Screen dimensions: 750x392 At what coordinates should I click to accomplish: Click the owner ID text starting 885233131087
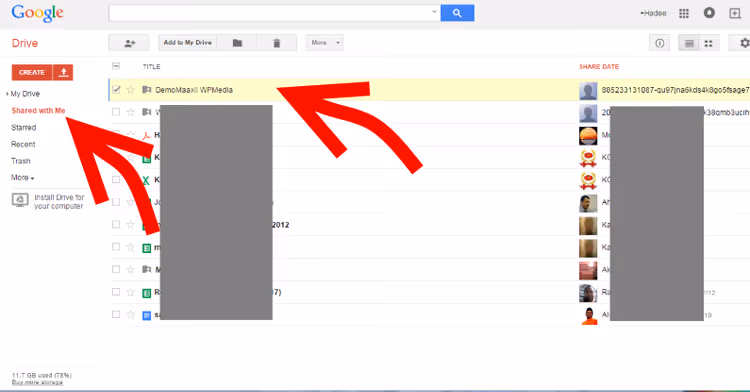click(675, 90)
